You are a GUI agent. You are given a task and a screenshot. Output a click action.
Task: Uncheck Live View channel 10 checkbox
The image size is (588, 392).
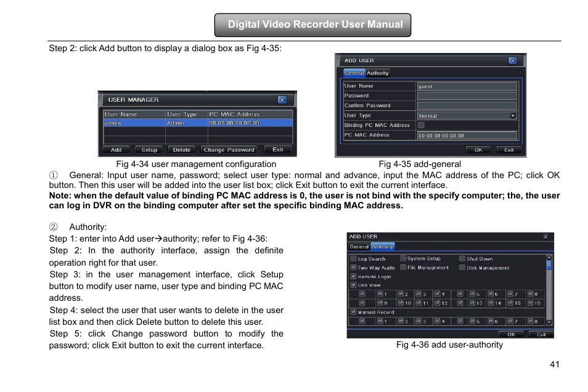pyautogui.click(x=401, y=303)
